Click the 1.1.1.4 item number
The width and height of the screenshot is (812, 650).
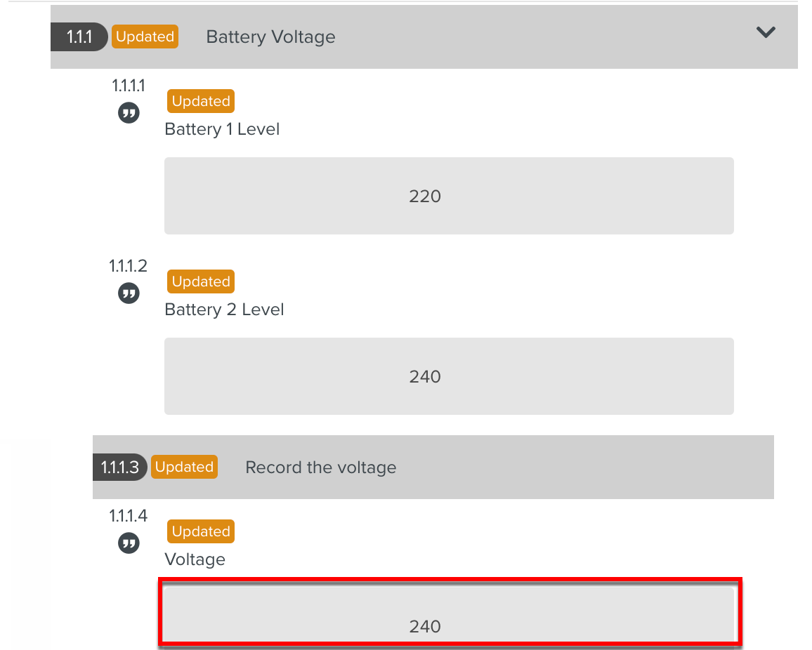click(129, 516)
